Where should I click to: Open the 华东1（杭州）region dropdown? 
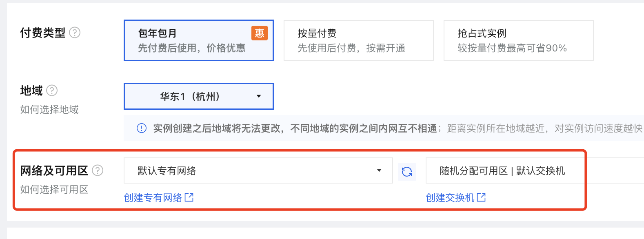click(x=198, y=96)
